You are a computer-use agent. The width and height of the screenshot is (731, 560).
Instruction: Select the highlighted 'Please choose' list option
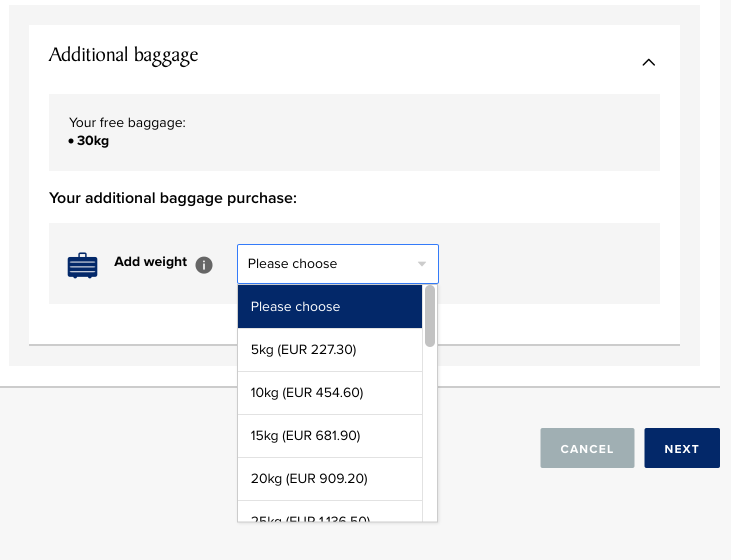(330, 306)
